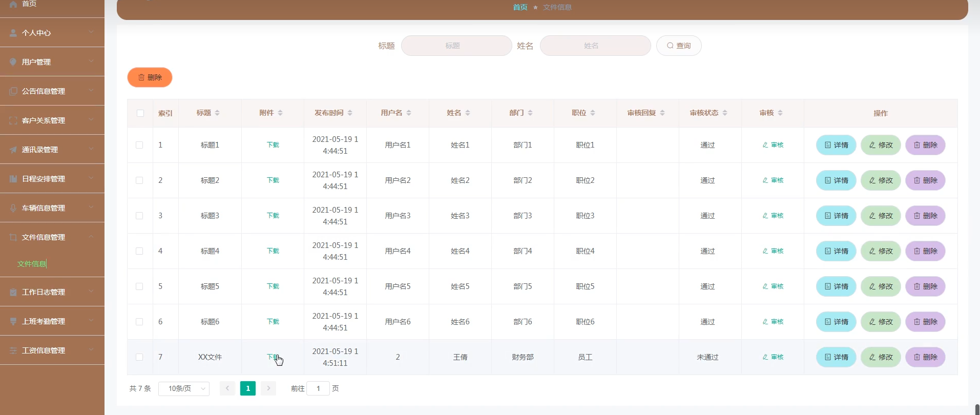
Task: Sort by 发布时间 column arrows
Action: coord(350,113)
